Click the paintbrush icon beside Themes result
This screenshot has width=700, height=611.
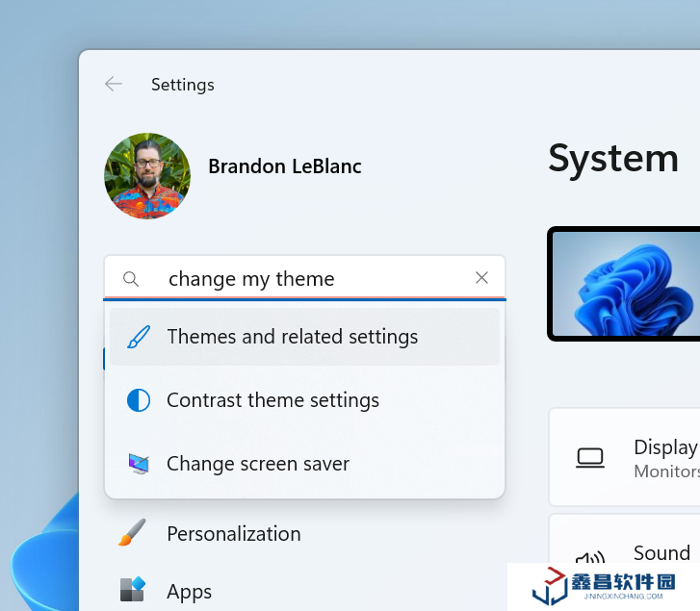point(139,337)
